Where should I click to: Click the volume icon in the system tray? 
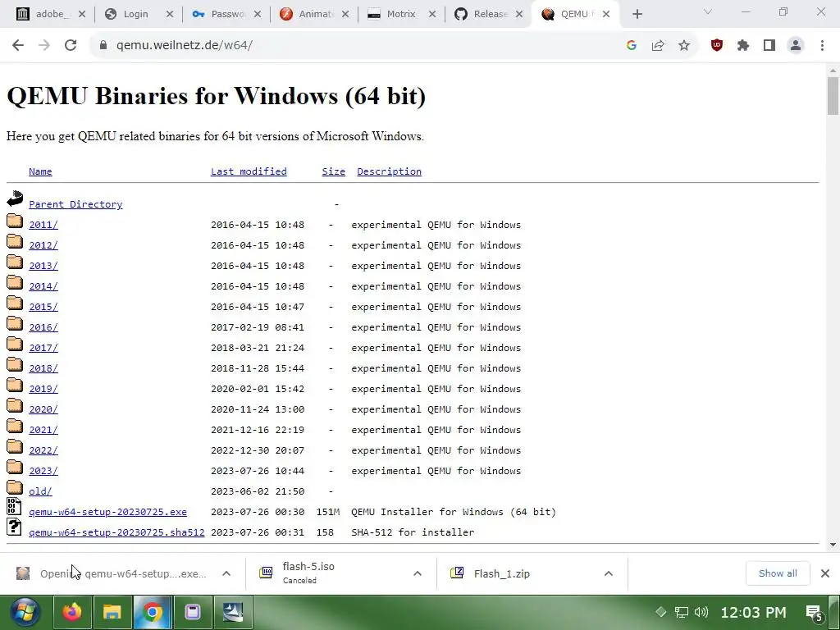701,612
